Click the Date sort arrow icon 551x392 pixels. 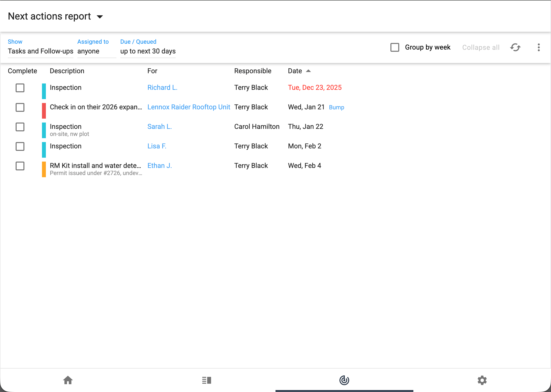308,71
